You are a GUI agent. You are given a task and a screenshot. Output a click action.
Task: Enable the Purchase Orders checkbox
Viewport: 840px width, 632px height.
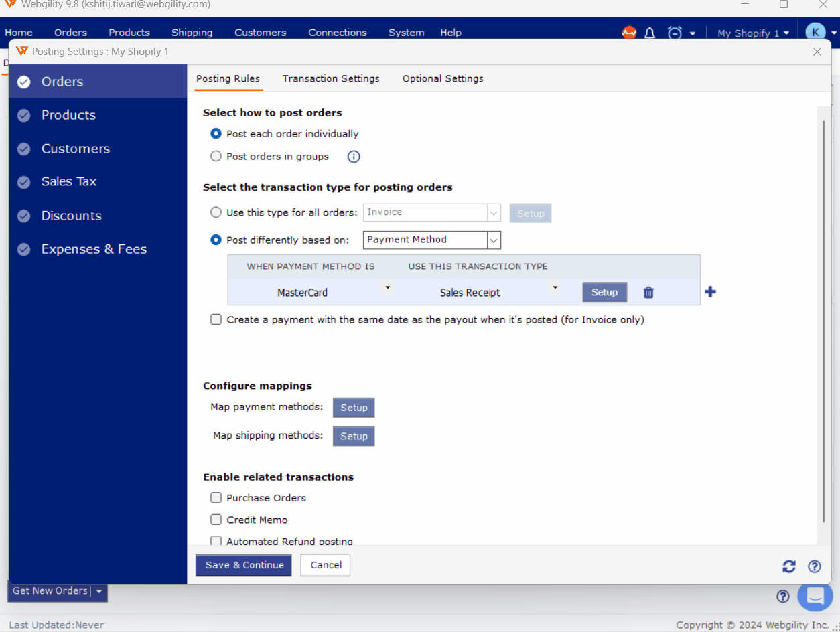(216, 498)
